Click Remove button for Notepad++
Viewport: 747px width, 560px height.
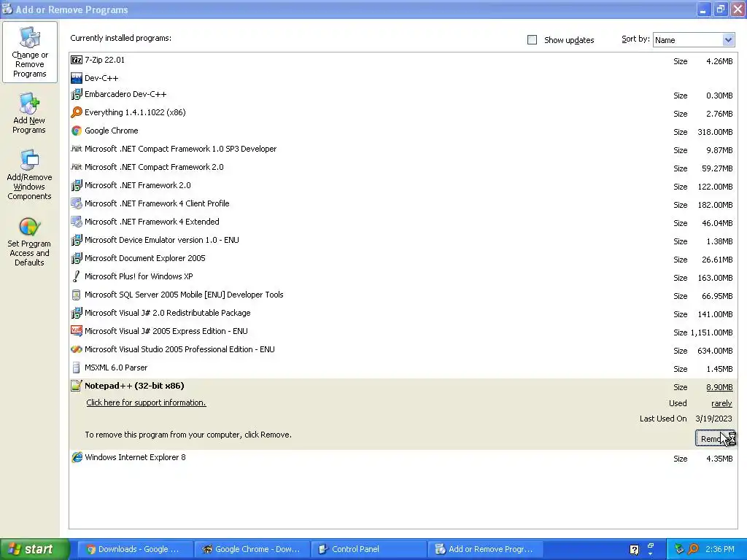pyautogui.click(x=715, y=438)
